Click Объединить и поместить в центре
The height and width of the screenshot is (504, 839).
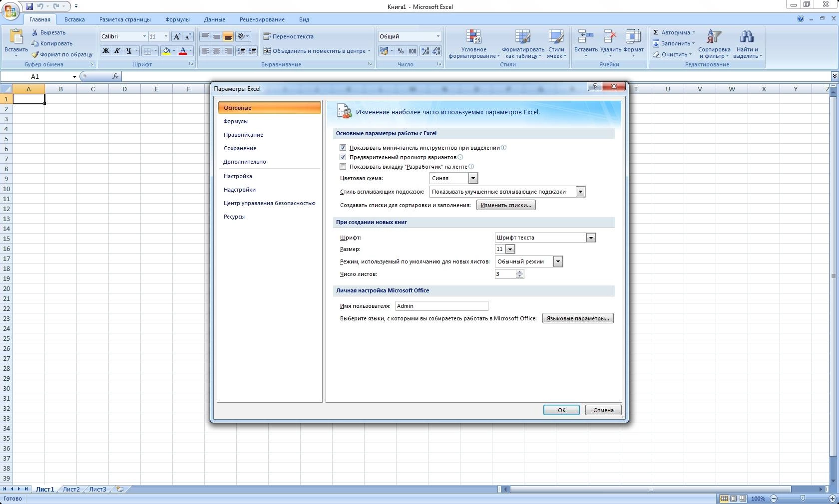[x=317, y=51]
